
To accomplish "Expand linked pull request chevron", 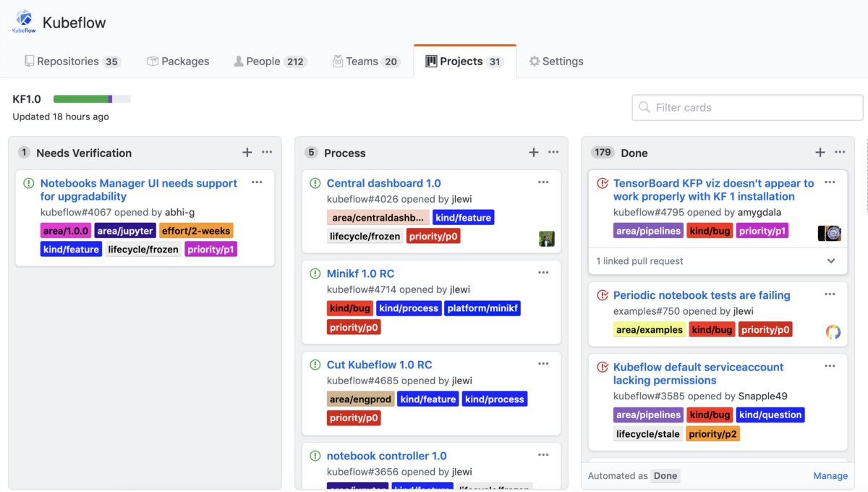I will 831,261.
